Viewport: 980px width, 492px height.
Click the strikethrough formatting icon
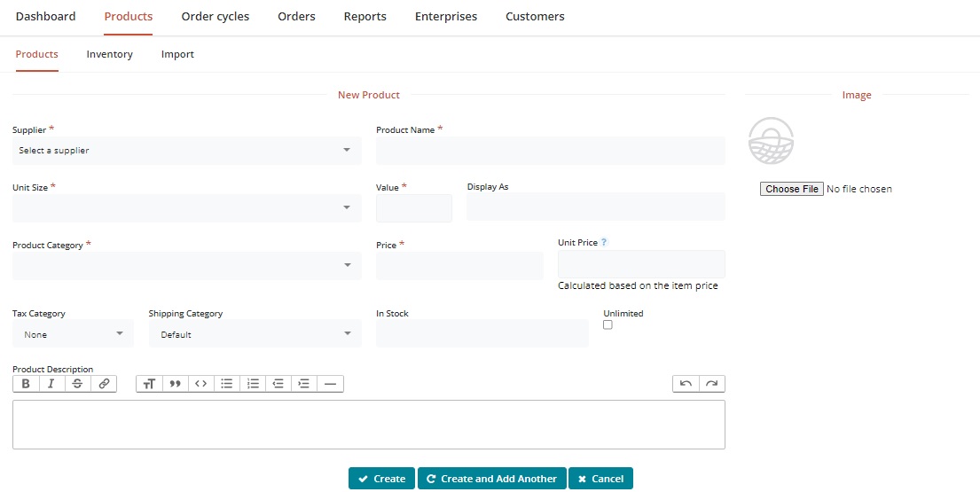pyautogui.click(x=77, y=384)
